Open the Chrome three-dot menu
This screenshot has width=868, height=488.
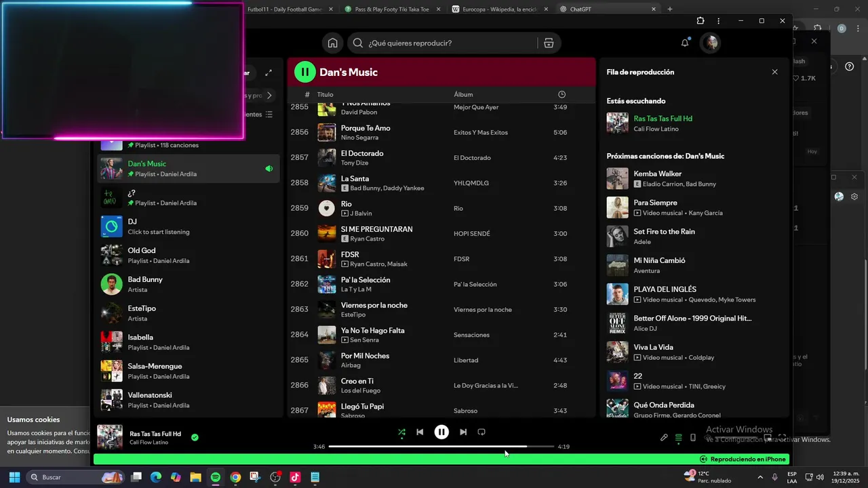tap(718, 21)
